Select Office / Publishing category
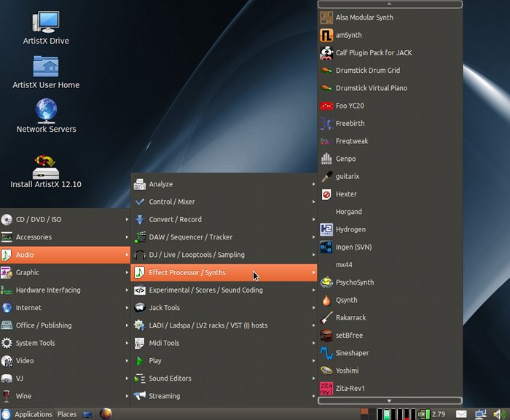Viewport: 510px width, 420px height. coord(65,325)
